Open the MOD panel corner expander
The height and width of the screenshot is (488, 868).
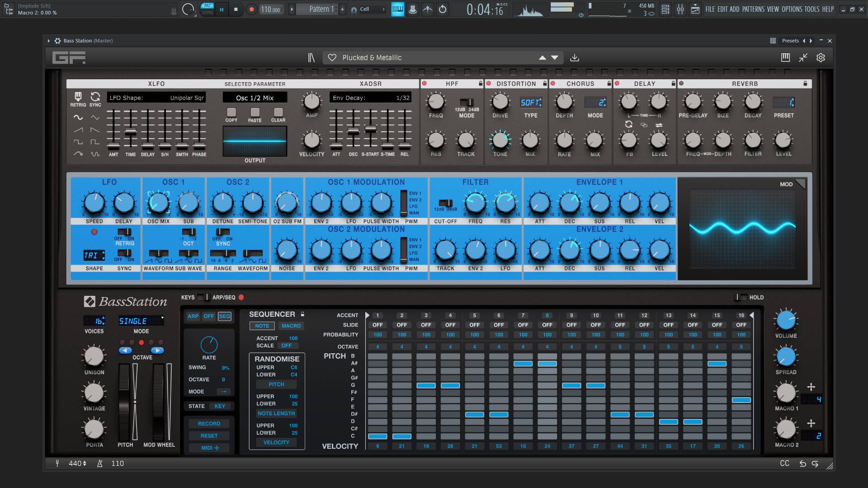click(x=801, y=183)
